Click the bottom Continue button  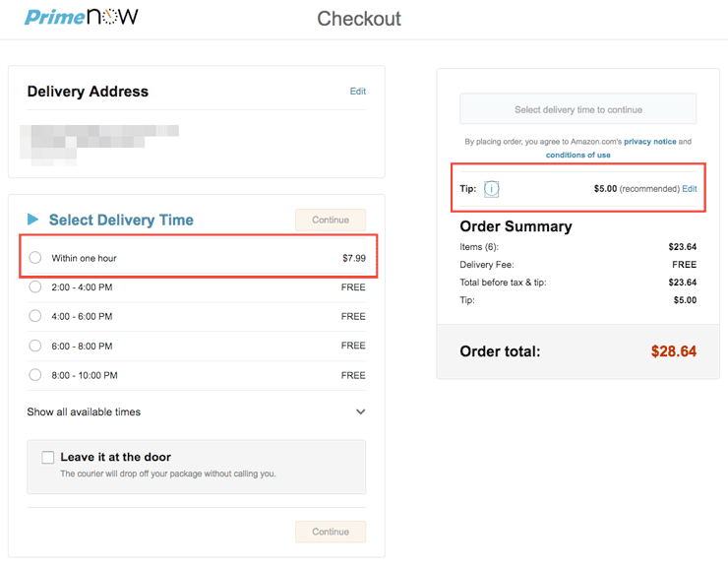coord(331,532)
